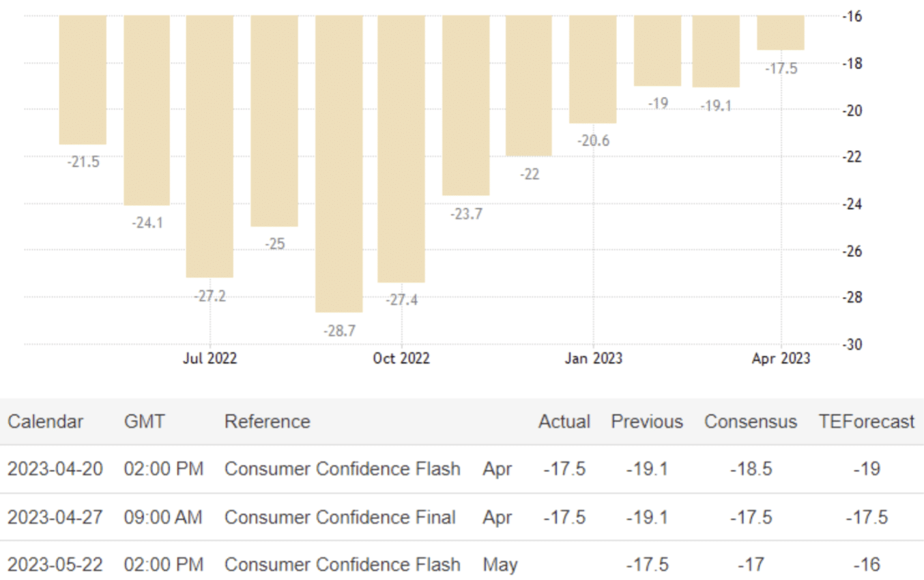Click the Consensus column header
Screen dimensions: 924x580
coord(750,422)
